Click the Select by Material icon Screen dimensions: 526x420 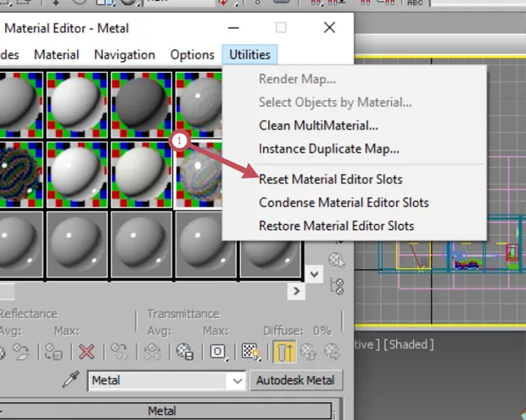point(337,260)
